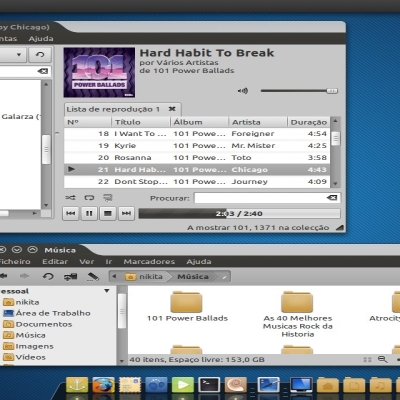Open the mail envelope app in the dock
The width and height of the screenshot is (400, 400).
[x=130, y=385]
